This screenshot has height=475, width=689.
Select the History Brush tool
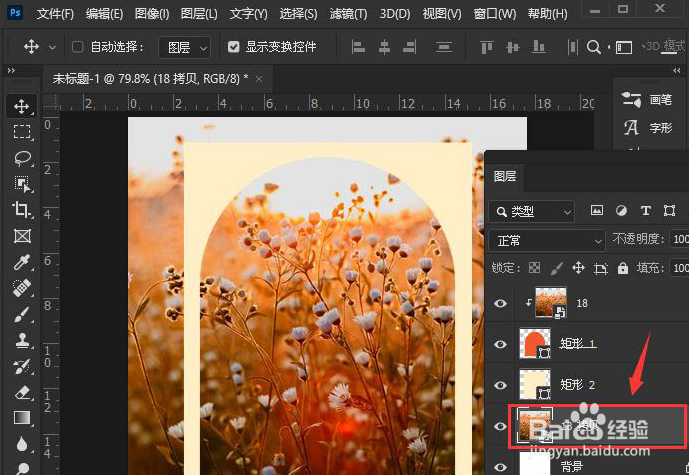click(22, 366)
